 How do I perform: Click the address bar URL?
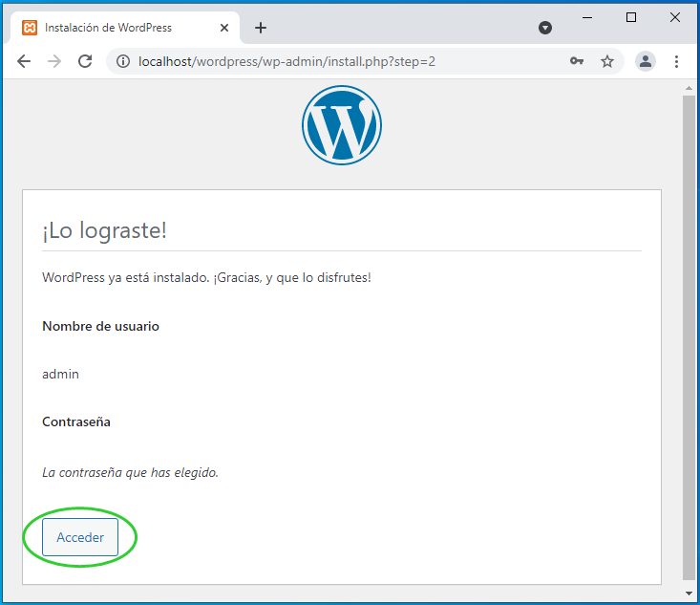[x=286, y=61]
